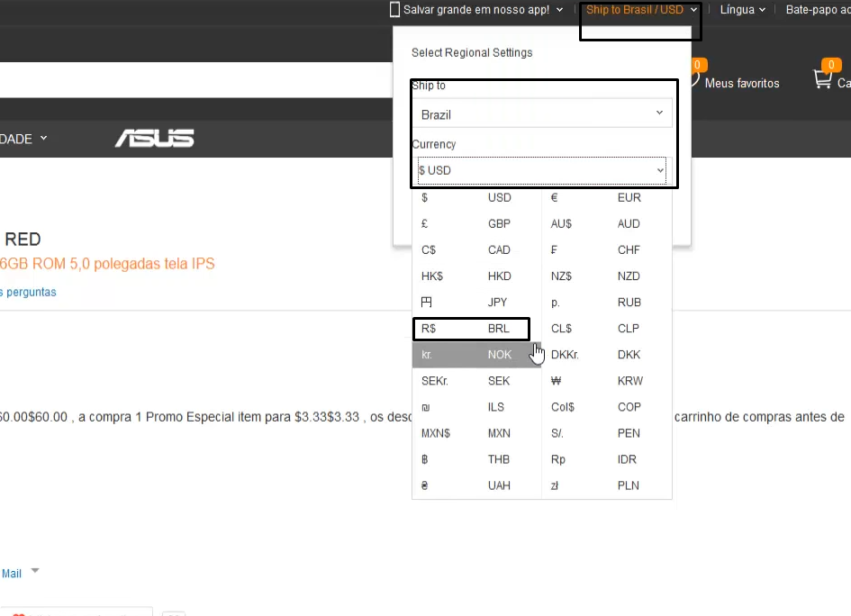This screenshot has height=616, width=851.
Task: Click the shopping cart icon
Action: (x=822, y=80)
